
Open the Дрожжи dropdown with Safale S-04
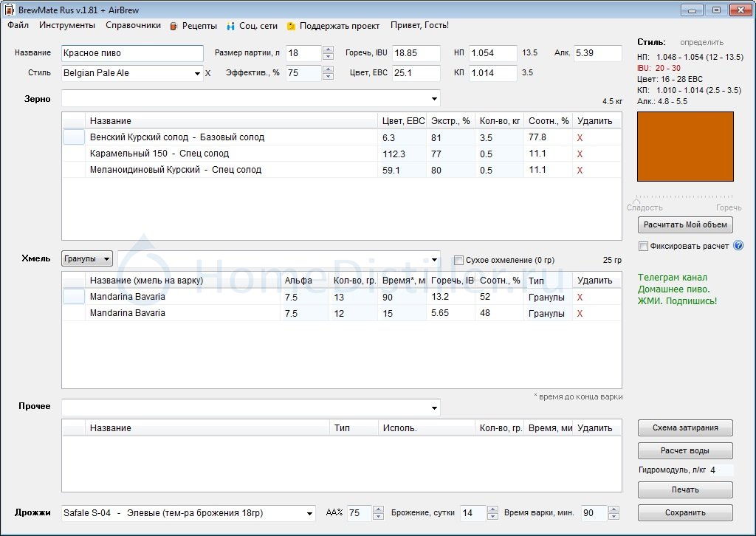[x=309, y=513]
